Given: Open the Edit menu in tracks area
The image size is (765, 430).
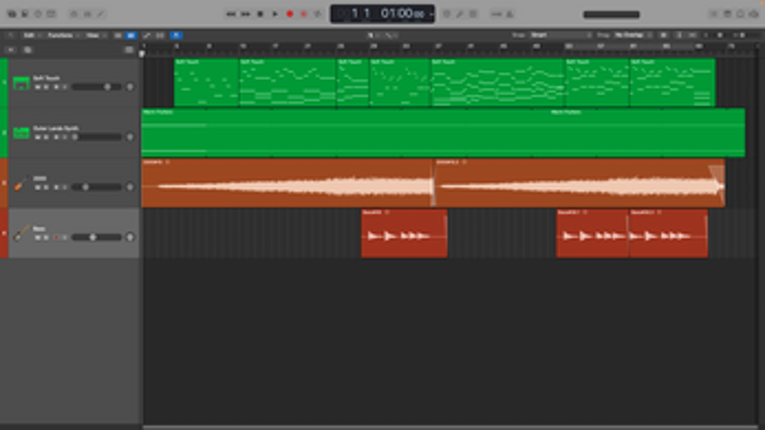Looking at the screenshot, I should tap(31, 35).
